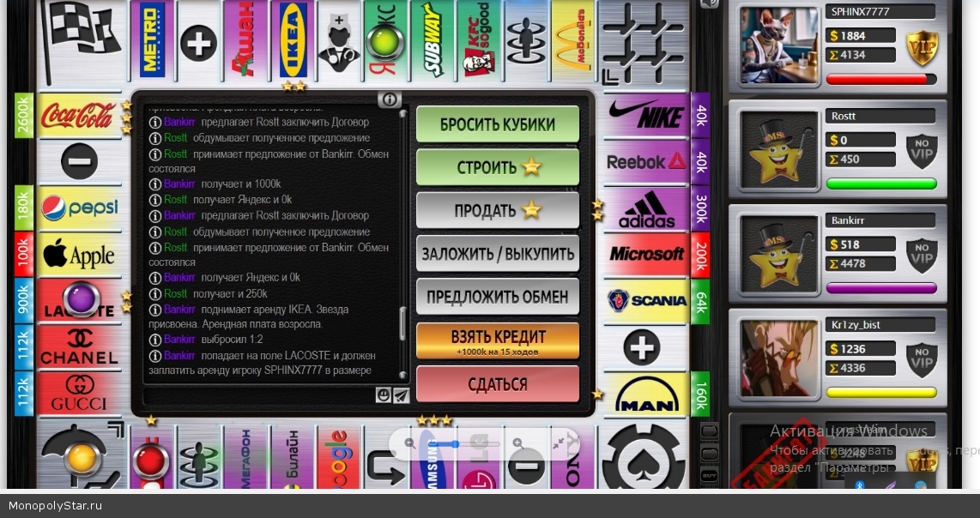Viewport: 980px width, 518px height.
Task: Click the 160k price tag beside MAN
Action: [700, 395]
